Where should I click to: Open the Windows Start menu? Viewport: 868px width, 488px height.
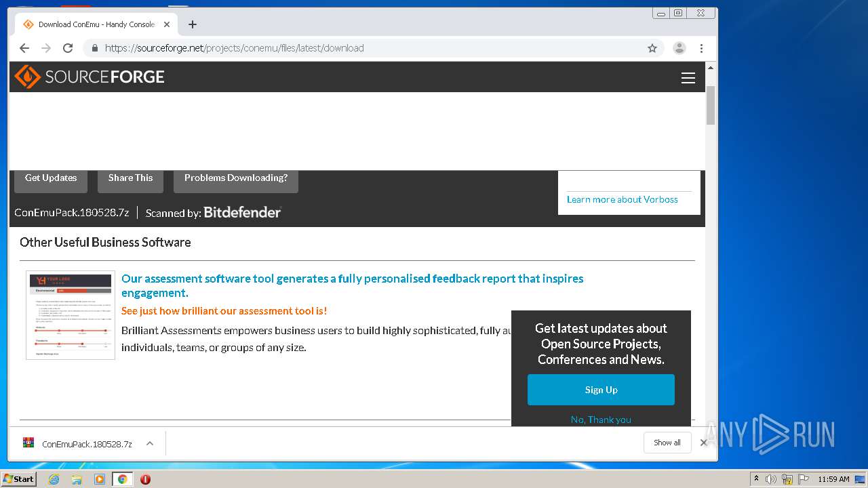click(18, 479)
